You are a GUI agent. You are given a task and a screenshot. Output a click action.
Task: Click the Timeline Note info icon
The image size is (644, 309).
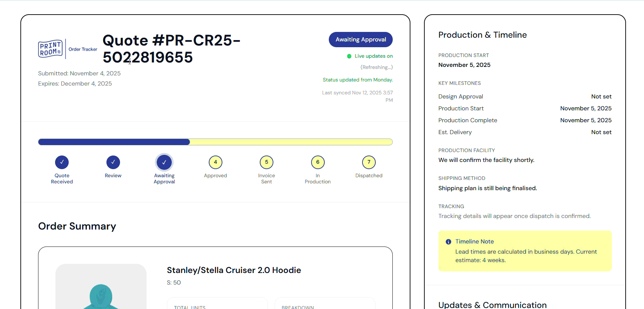448,242
